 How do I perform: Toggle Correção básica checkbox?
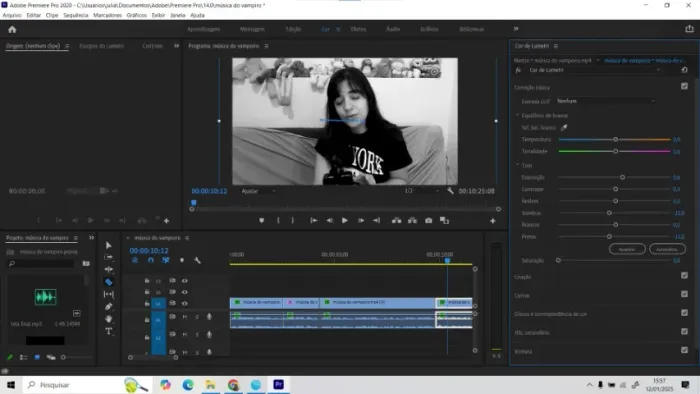[684, 86]
